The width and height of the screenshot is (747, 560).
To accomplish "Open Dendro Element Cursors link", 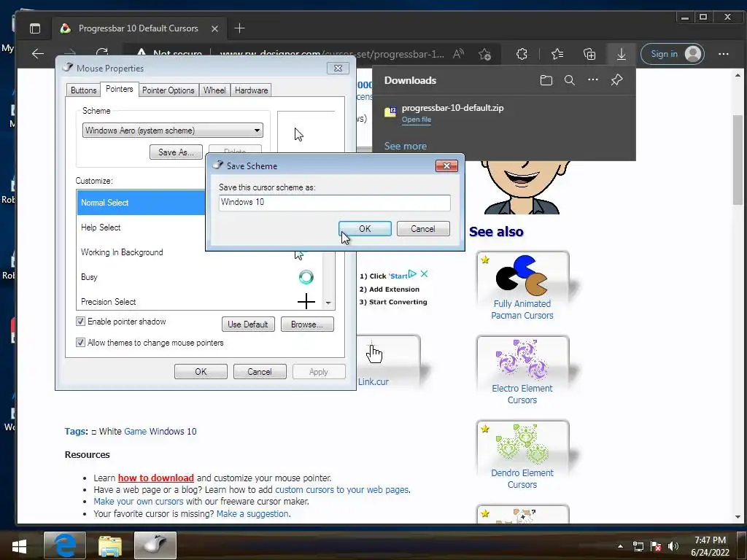I will (x=522, y=478).
